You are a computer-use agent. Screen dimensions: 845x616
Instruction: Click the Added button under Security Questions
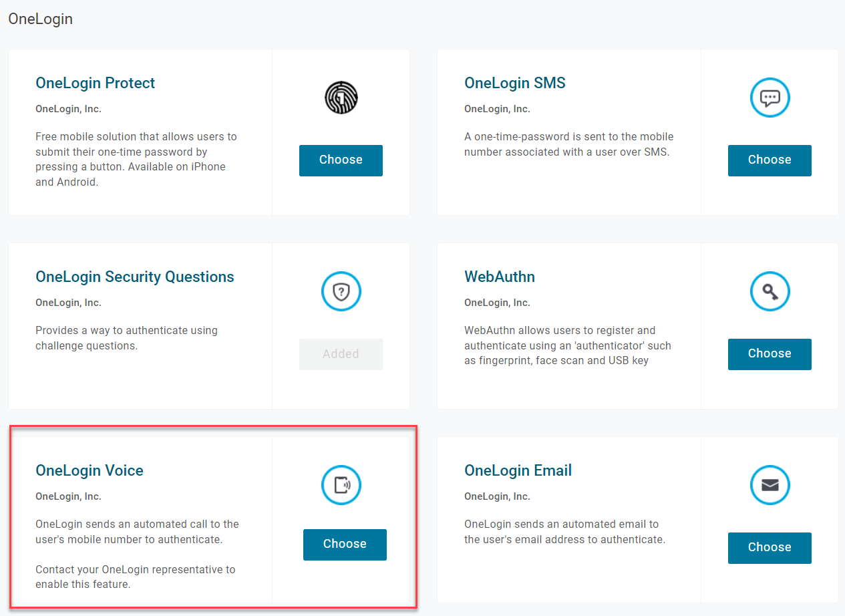(341, 354)
